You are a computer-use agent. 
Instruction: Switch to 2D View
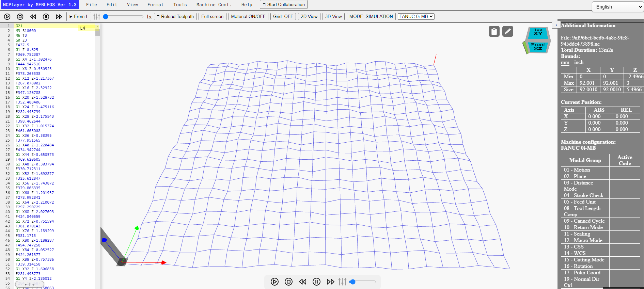point(309,16)
